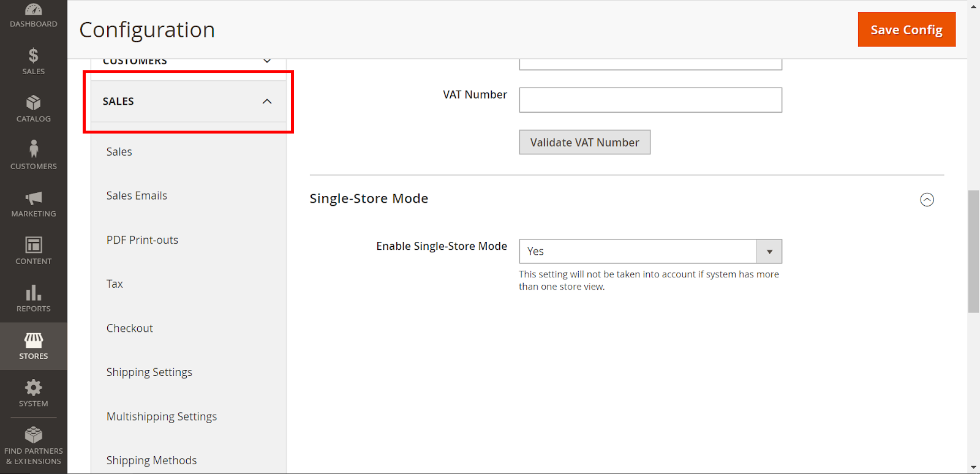Open the Customers person icon
This screenshot has height=474, width=980.
[34, 149]
